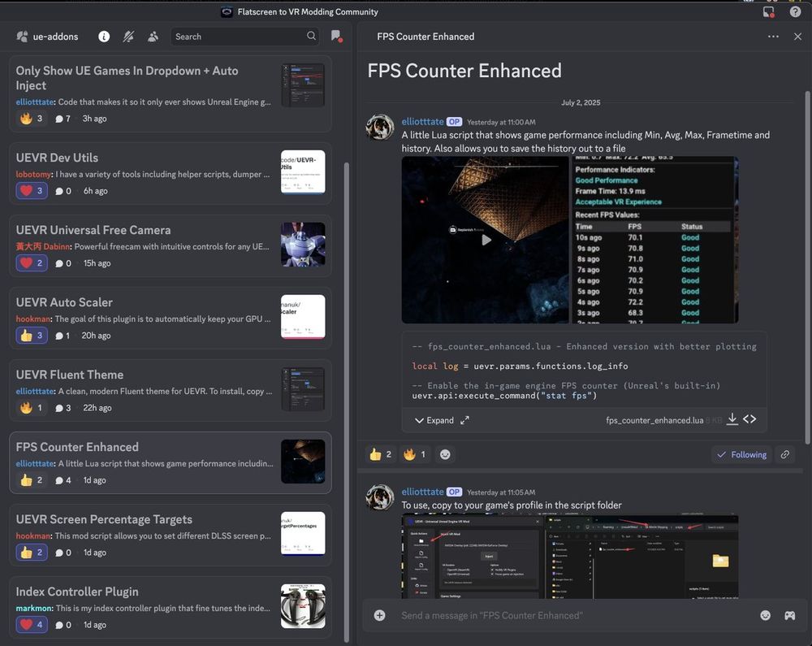The height and width of the screenshot is (646, 812).
Task: Click the help question mark icon
Action: click(795, 11)
